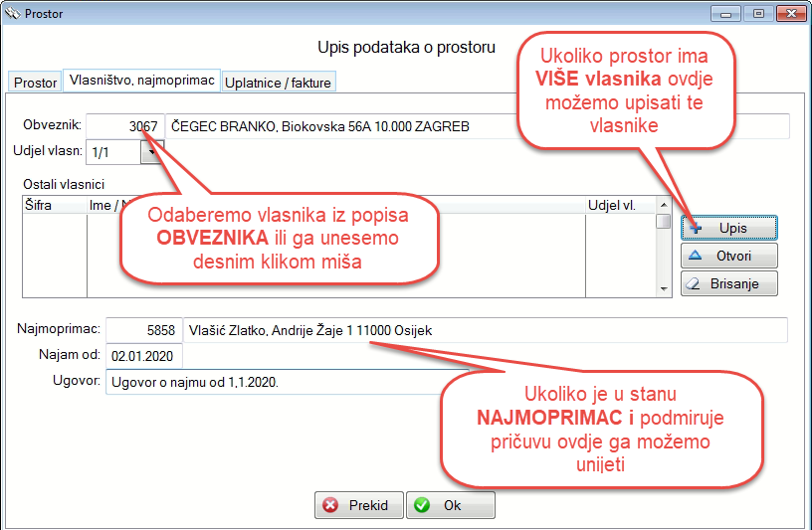Click the Upis button with plus icon
The height and width of the screenshot is (530, 812).
(x=728, y=228)
